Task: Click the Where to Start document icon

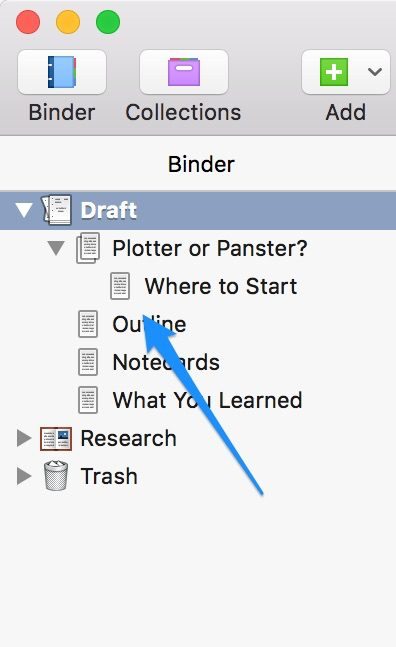Action: (120, 286)
